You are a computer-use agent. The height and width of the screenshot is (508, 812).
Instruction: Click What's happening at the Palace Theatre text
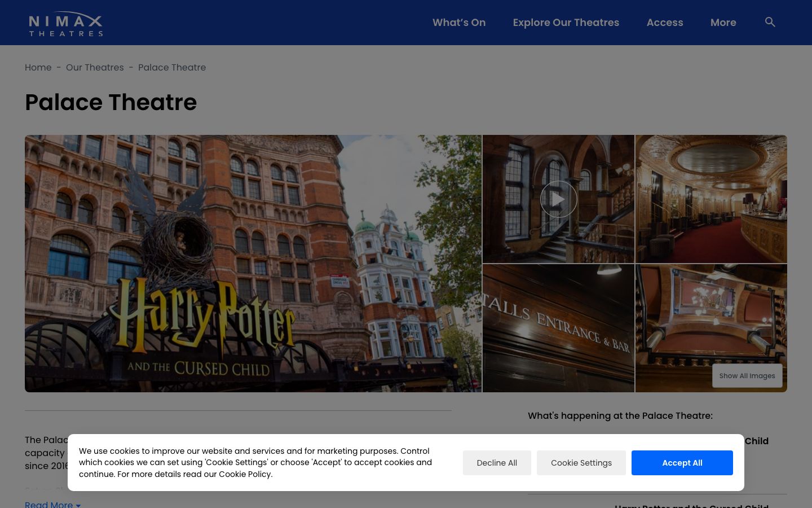620,415
